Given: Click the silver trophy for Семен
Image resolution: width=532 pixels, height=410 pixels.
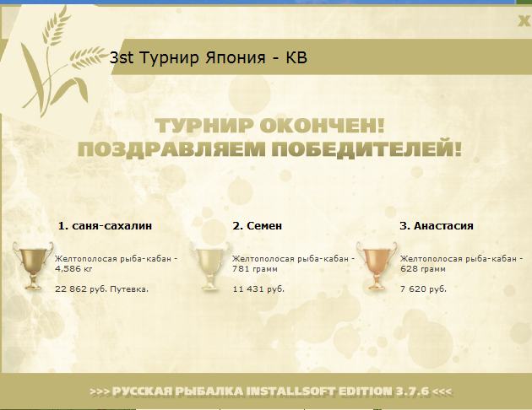Looking at the screenshot, I should point(209,266).
